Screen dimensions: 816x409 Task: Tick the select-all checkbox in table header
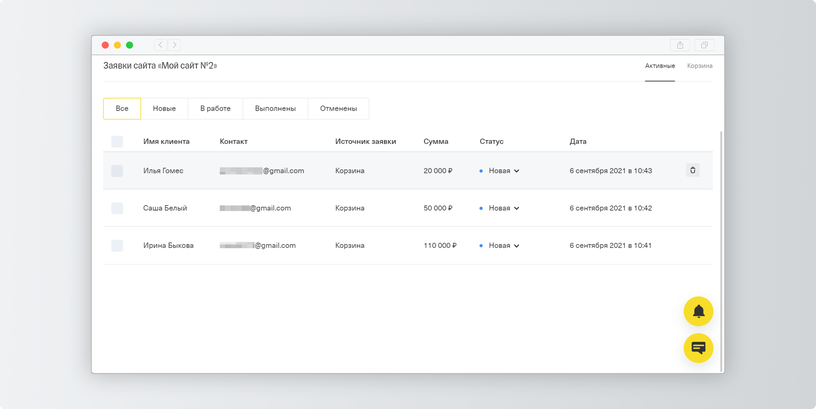117,142
